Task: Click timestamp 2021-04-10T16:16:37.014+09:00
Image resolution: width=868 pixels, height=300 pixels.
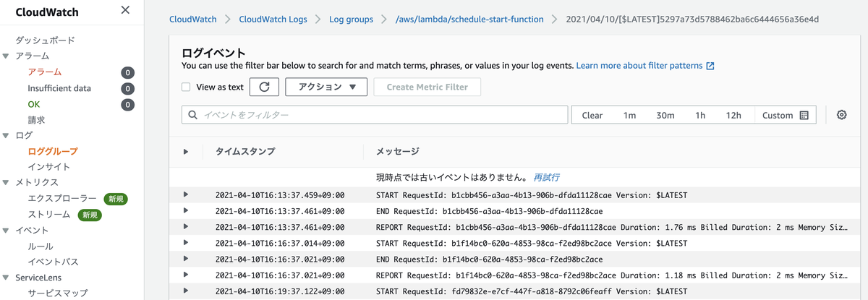Action: tap(280, 243)
